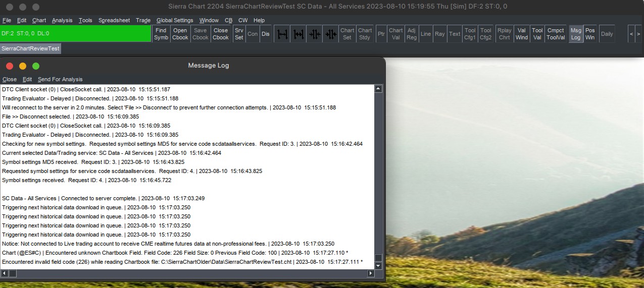Click 'Connected to server complete' log line
Image resolution: width=644 pixels, height=288 pixels.
click(x=103, y=198)
